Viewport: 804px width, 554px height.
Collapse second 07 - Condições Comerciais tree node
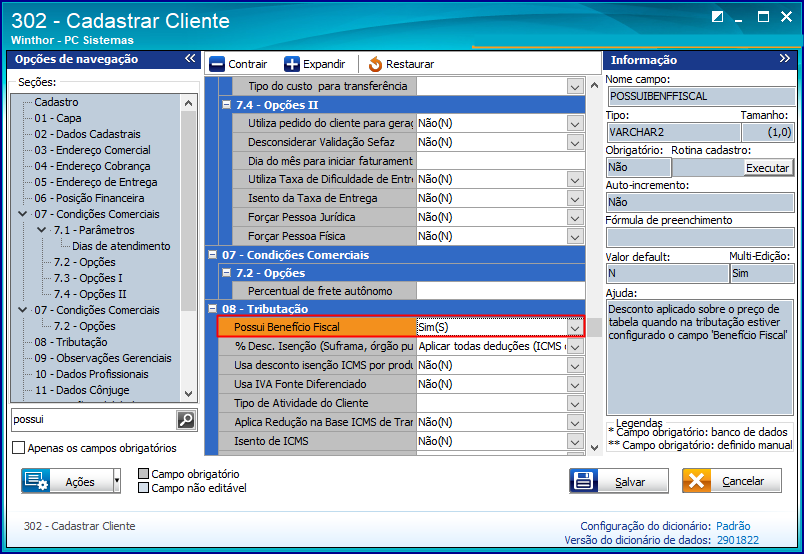point(23,310)
